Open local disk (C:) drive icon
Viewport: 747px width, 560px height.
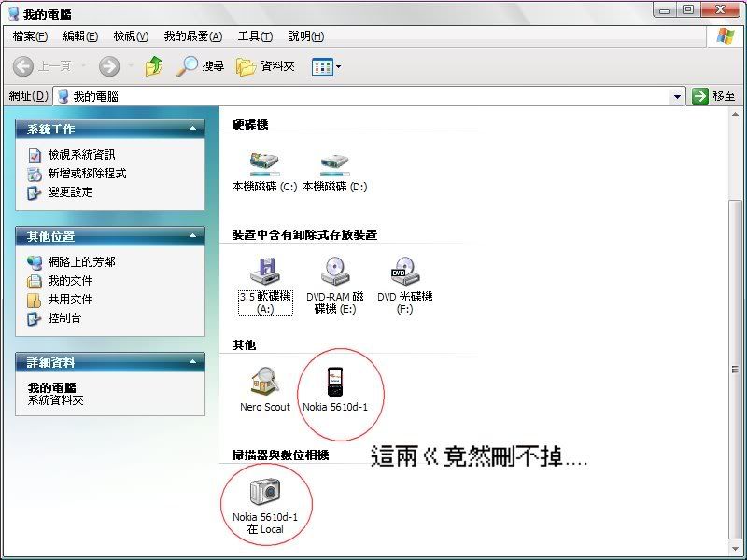[264, 164]
